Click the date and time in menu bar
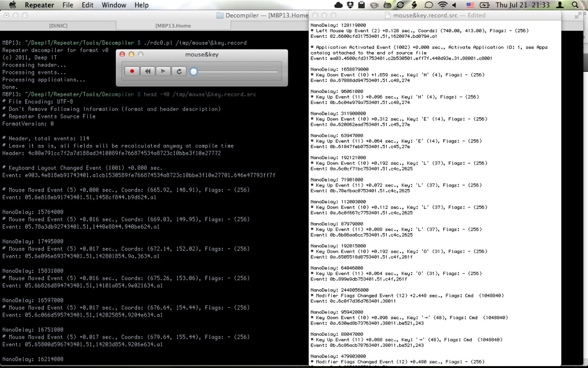Image resolution: width=588 pixels, height=368 pixels. pyautogui.click(x=522, y=5)
